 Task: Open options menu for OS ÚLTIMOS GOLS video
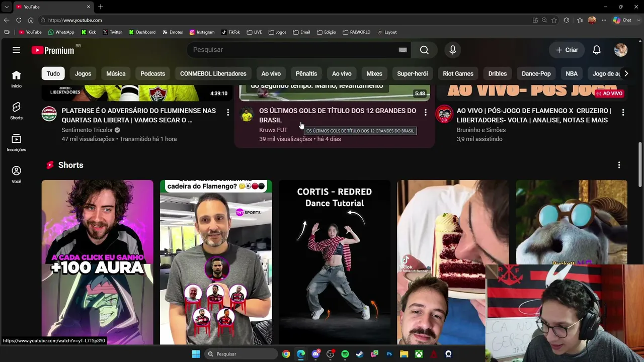[426, 112]
